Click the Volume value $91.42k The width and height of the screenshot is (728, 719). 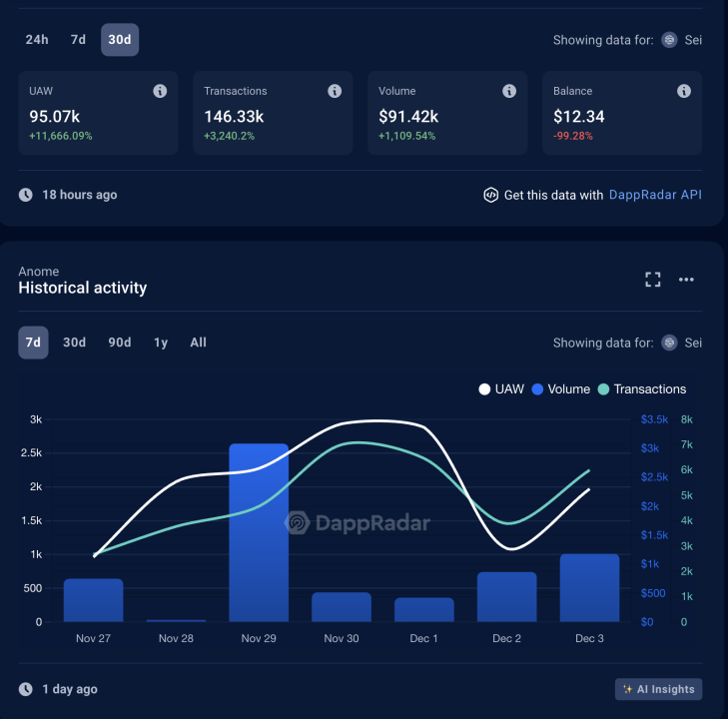tap(408, 117)
